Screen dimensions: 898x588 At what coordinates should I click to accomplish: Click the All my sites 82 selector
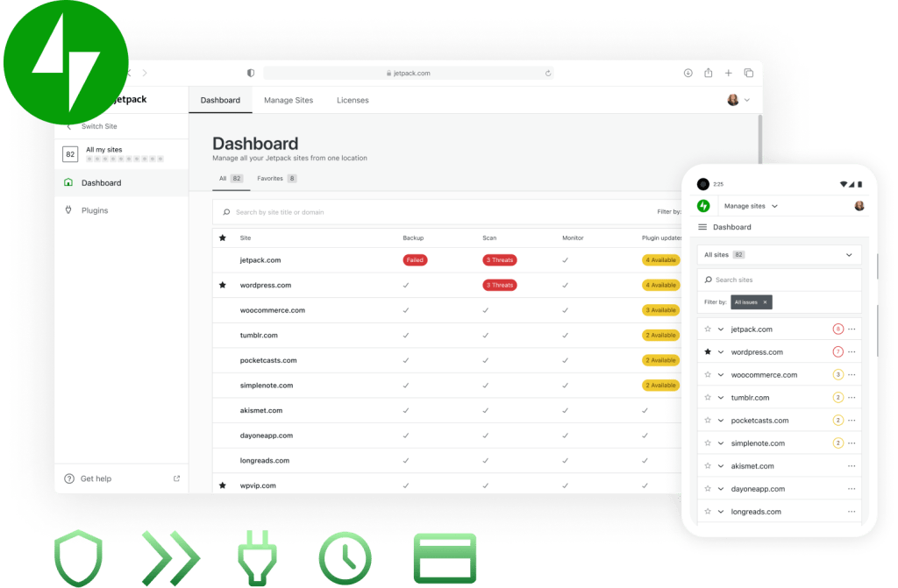(121, 154)
